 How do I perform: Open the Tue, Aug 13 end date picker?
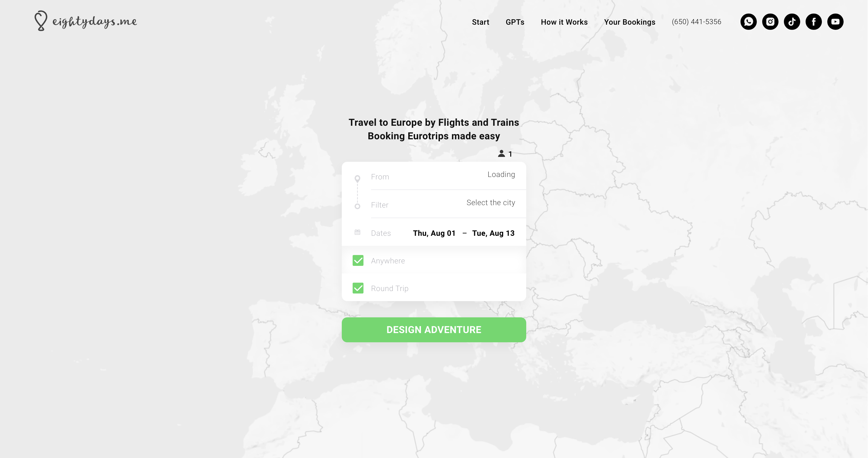tap(493, 233)
